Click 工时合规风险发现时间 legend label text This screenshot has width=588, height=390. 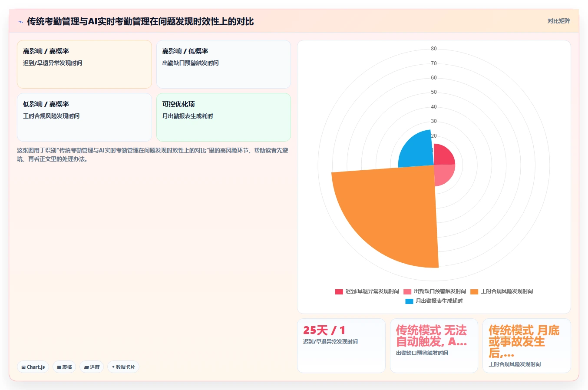[507, 291]
